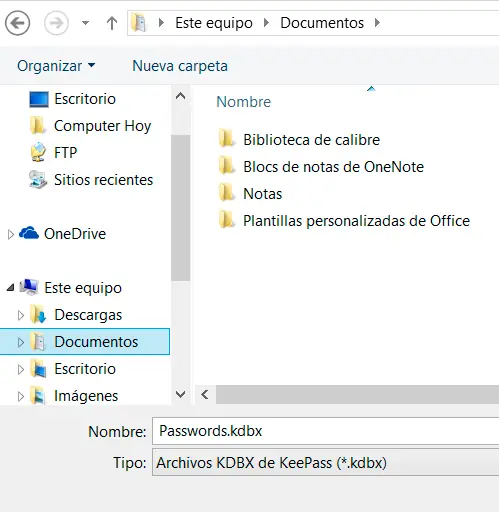
Task: Select the Notas folder
Action: [263, 194]
